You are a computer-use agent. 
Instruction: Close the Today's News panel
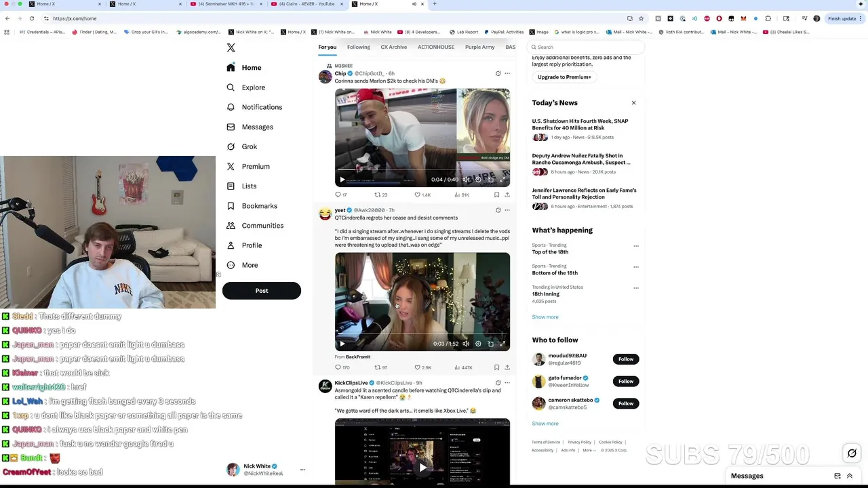click(x=633, y=103)
